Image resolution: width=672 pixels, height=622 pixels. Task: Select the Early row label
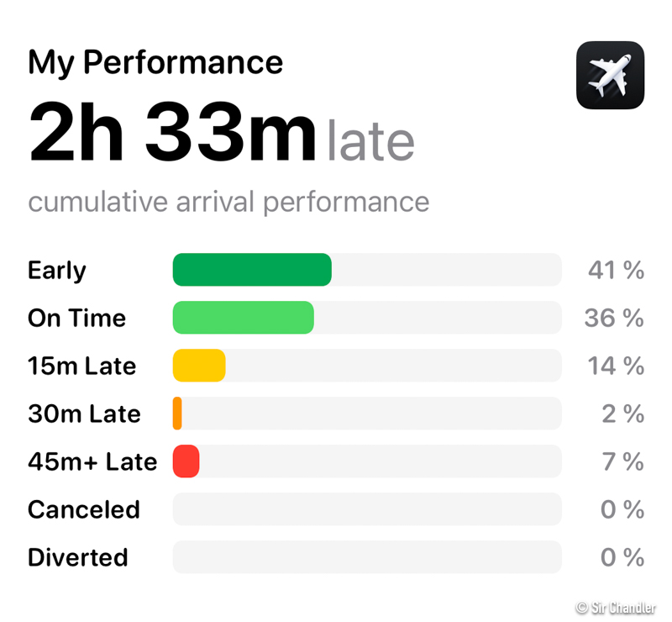[x=57, y=271]
